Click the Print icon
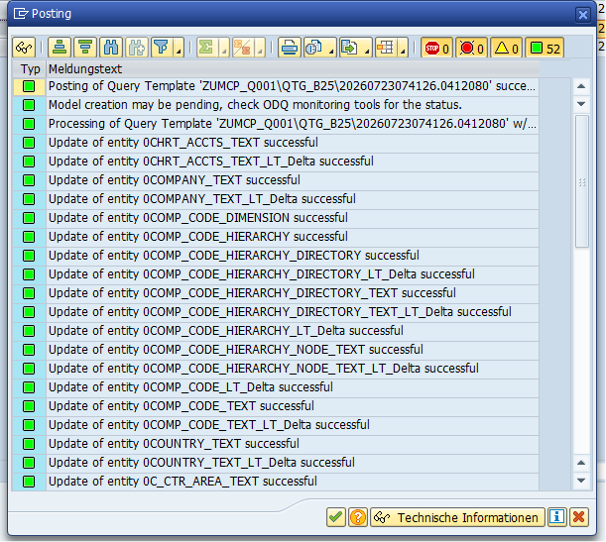606x542 pixels. point(289,48)
